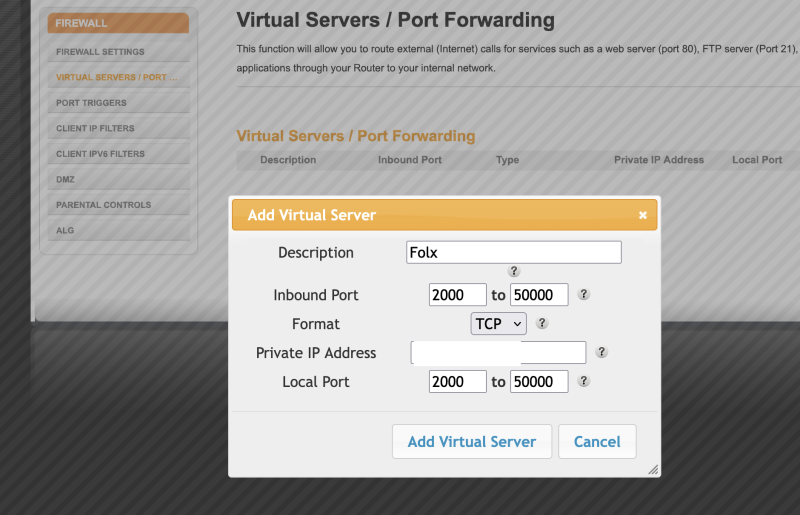Click help icon next to Format dropdown

click(x=542, y=323)
